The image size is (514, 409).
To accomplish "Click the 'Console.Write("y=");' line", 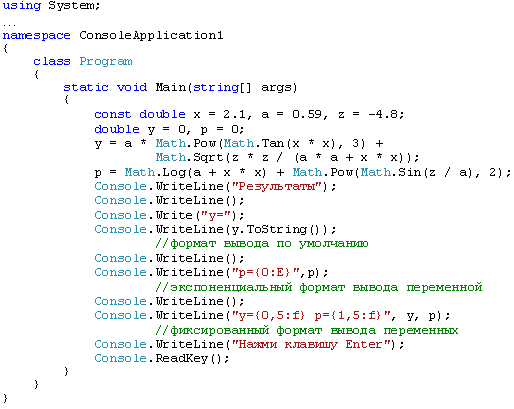I will click(x=169, y=215).
